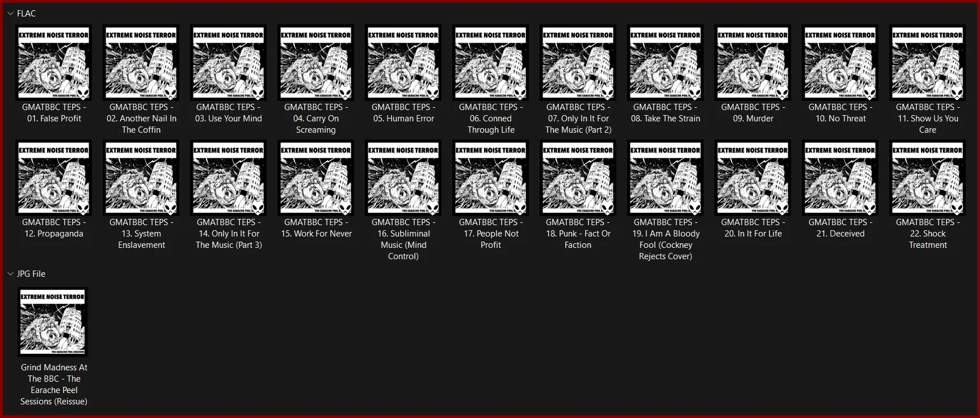Select the 01. False Profit album art icon
The image size is (980, 418).
point(54,62)
